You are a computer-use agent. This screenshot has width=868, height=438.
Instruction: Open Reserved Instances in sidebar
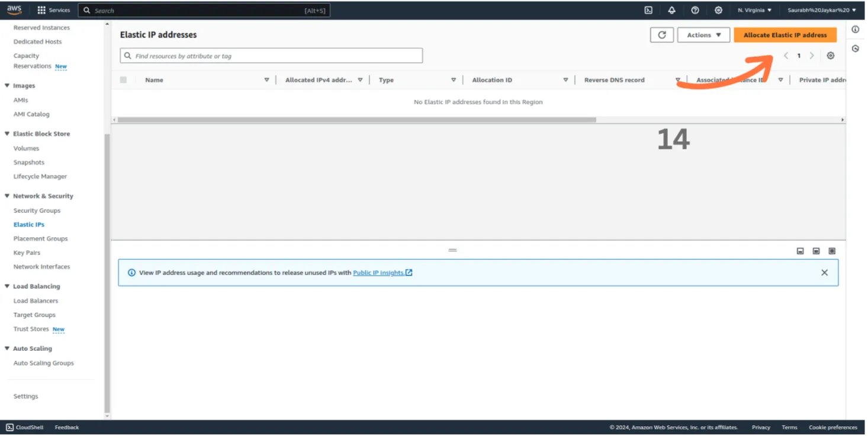(x=41, y=28)
